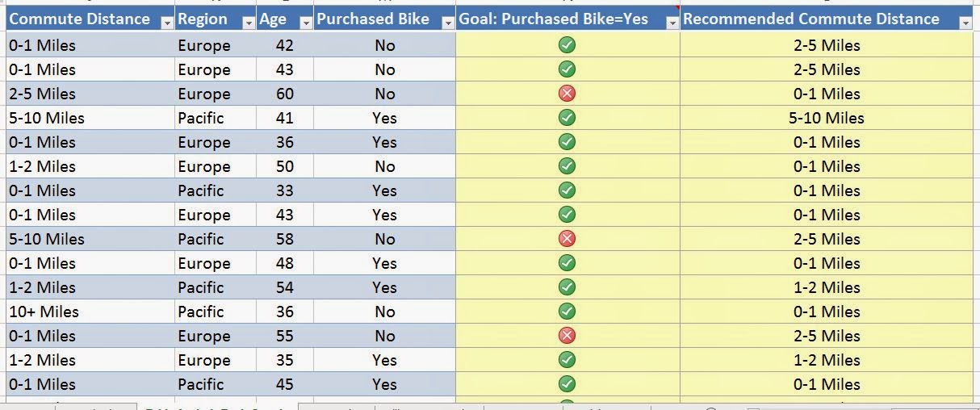Click the red X icon in the Age 55 row
The width and height of the screenshot is (980, 410).
(567, 336)
